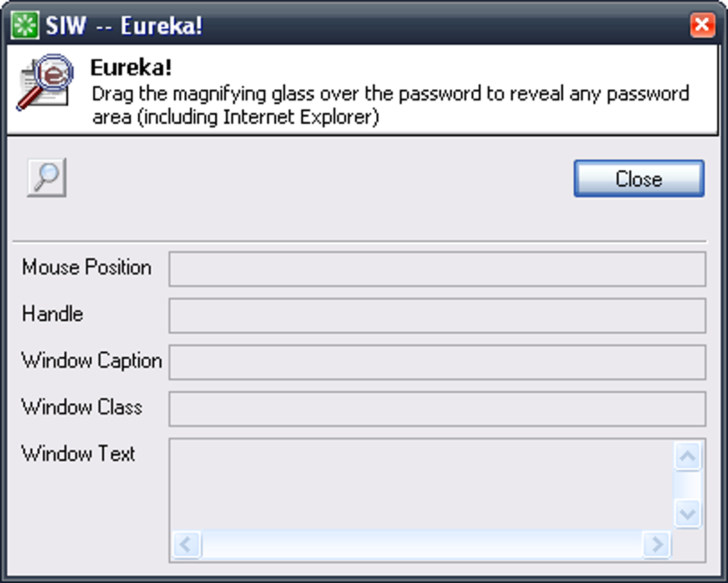Click the Close button
The image size is (728, 583).
[x=639, y=178]
